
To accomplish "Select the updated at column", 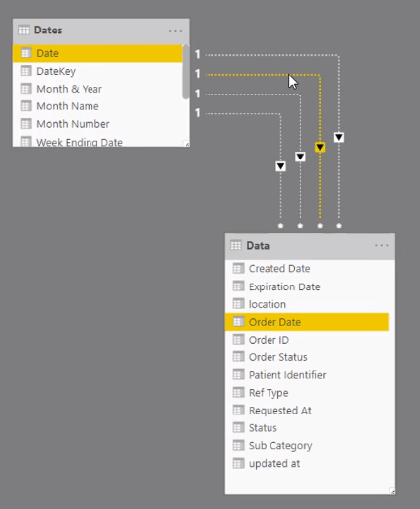I will coord(307,463).
